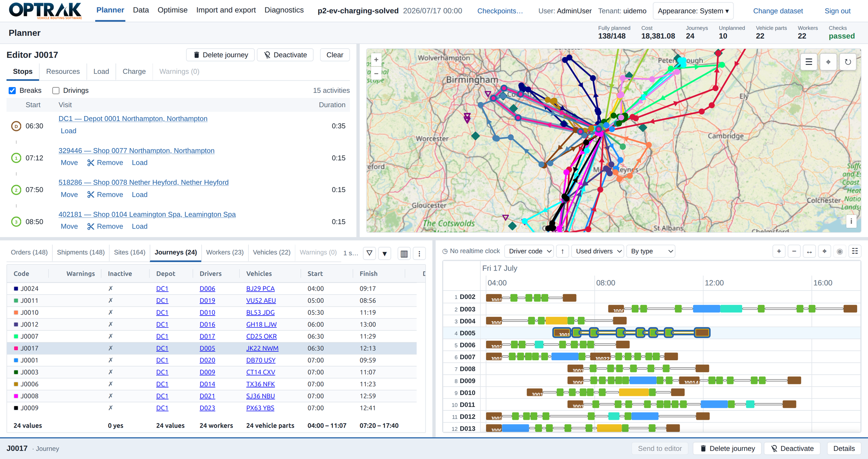Switch to the Resources tab
Image resolution: width=868 pixels, height=459 pixels.
[x=63, y=72]
